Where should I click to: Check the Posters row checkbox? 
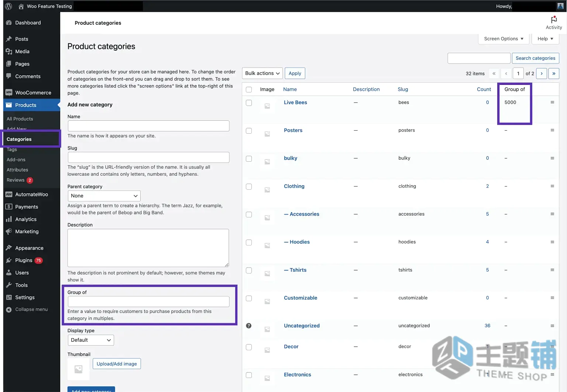pos(249,131)
